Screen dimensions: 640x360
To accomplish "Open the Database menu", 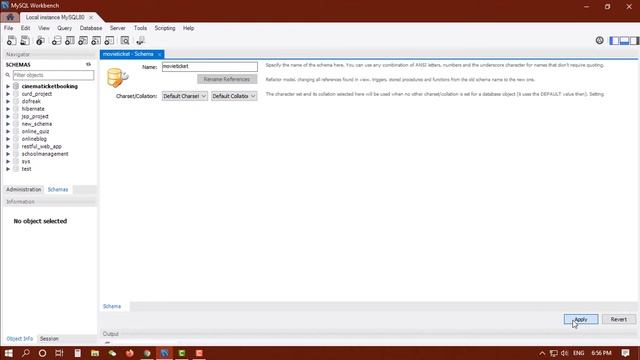I will pyautogui.click(x=91, y=28).
